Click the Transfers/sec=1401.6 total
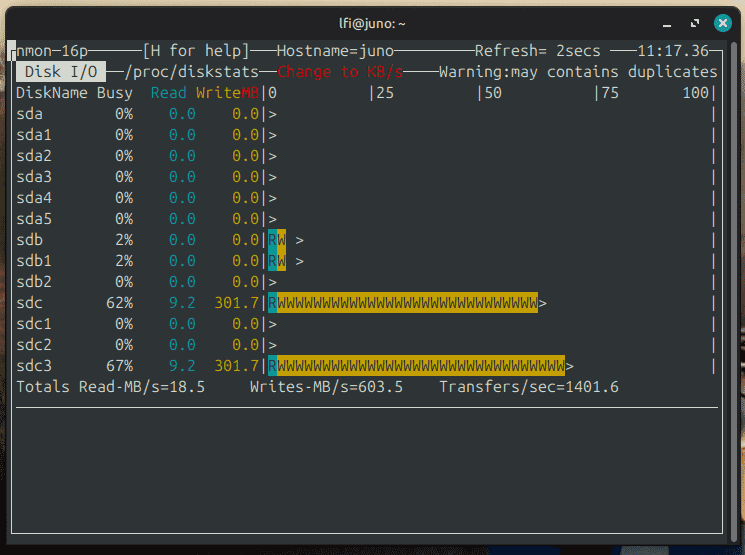 click(529, 387)
